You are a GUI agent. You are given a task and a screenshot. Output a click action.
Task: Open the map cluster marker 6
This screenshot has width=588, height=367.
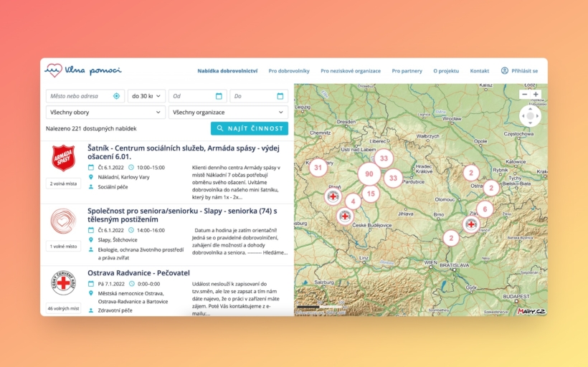pyautogui.click(x=485, y=209)
